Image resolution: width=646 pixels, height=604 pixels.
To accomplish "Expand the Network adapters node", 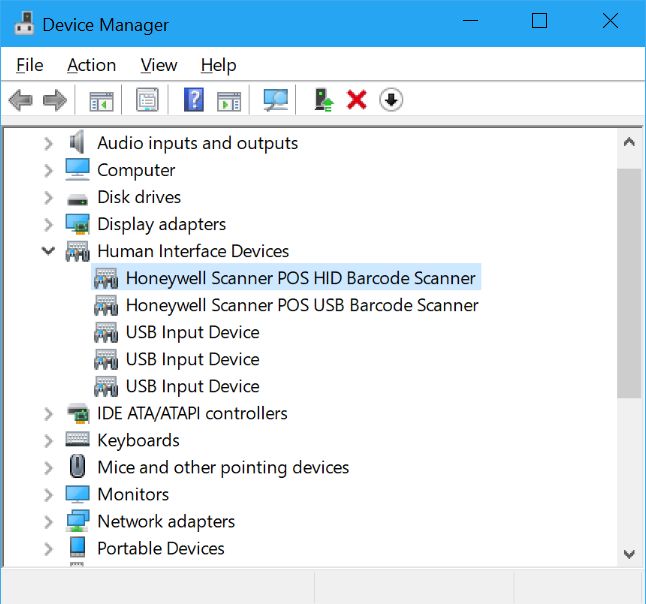I will tap(48, 522).
